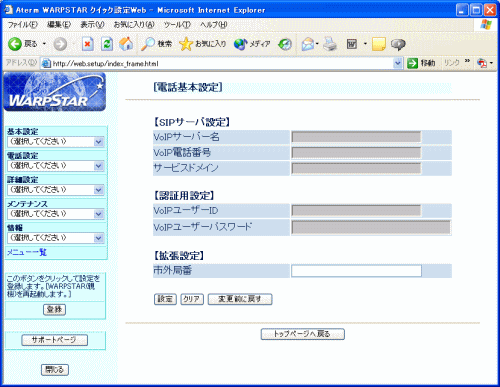Click the サポートページ button
The image size is (500, 387).
click(x=55, y=340)
